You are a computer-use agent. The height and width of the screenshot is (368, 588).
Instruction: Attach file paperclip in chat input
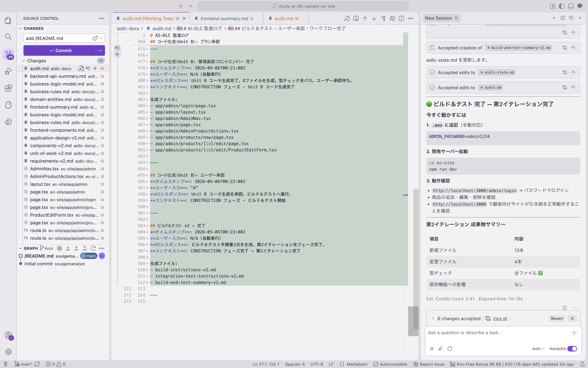(x=440, y=349)
